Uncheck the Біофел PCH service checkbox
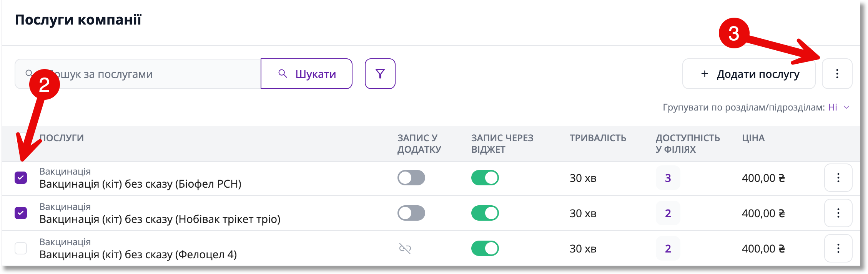 click(21, 178)
